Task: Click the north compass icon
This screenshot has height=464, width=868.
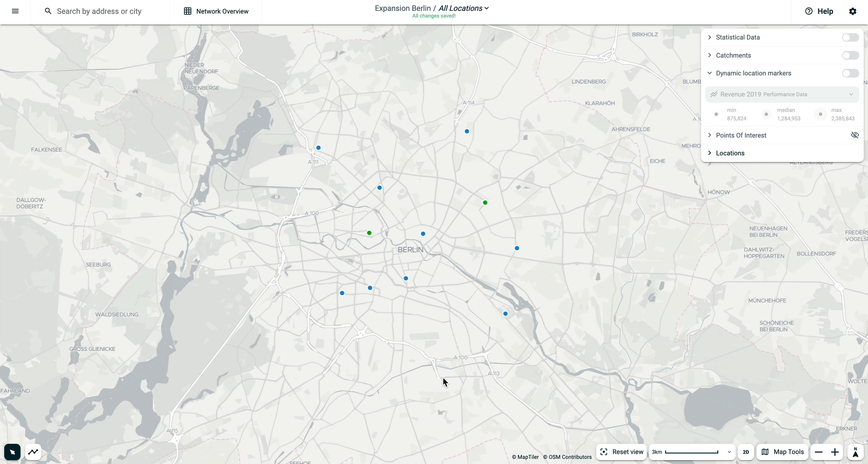Action: [x=856, y=452]
